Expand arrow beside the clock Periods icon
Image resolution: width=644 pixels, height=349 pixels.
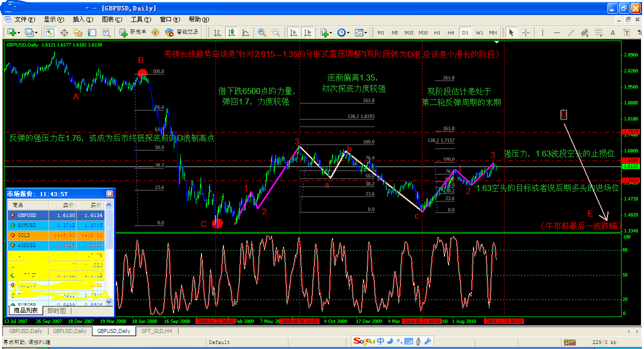[x=349, y=32]
